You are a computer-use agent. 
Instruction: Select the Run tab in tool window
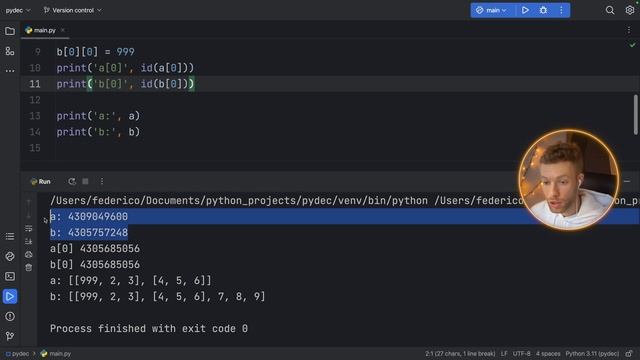point(40,181)
